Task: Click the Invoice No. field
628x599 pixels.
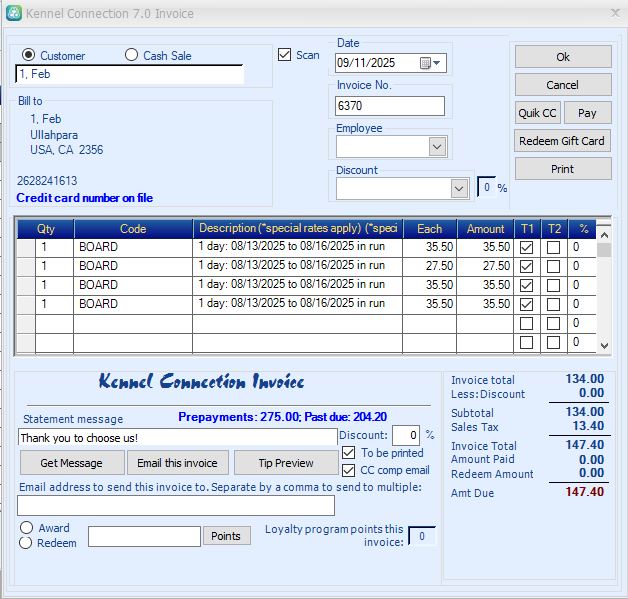Action: [x=390, y=106]
